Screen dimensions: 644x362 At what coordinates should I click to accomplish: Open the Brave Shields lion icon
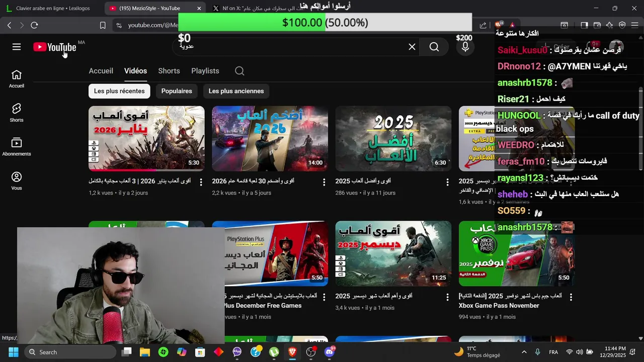tap(498, 25)
